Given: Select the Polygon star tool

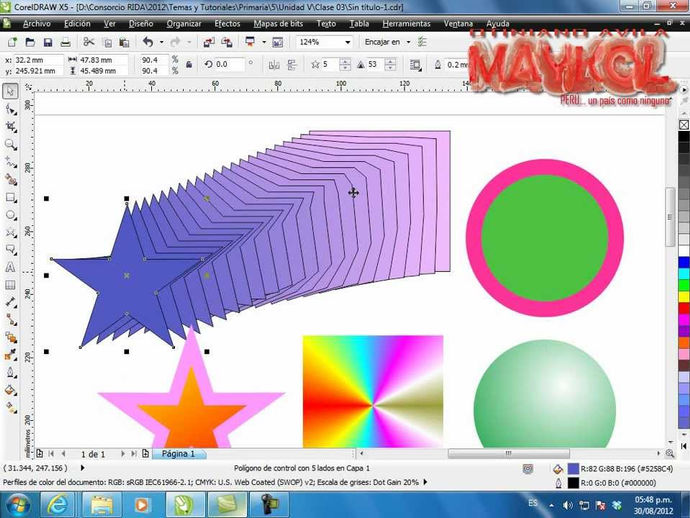Looking at the screenshot, I should tap(11, 232).
